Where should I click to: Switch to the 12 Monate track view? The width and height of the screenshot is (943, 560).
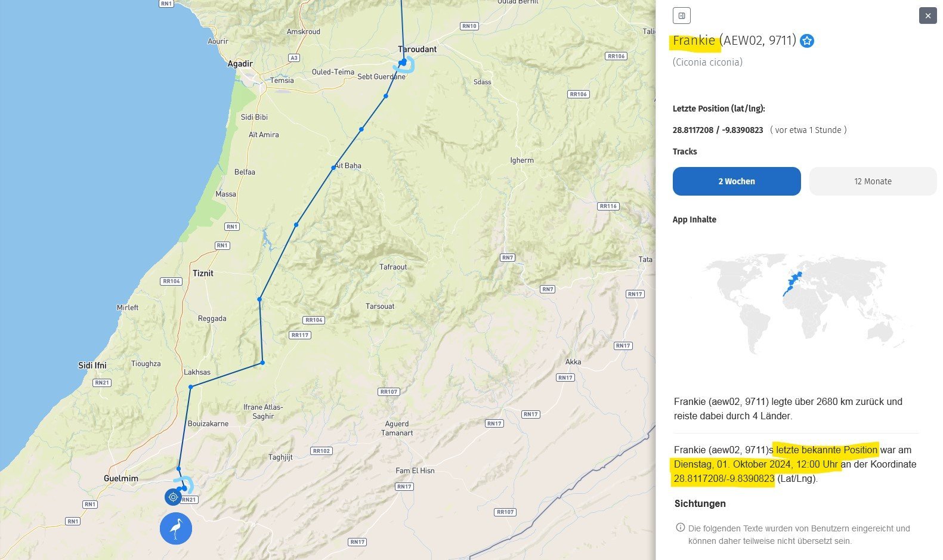tap(872, 181)
